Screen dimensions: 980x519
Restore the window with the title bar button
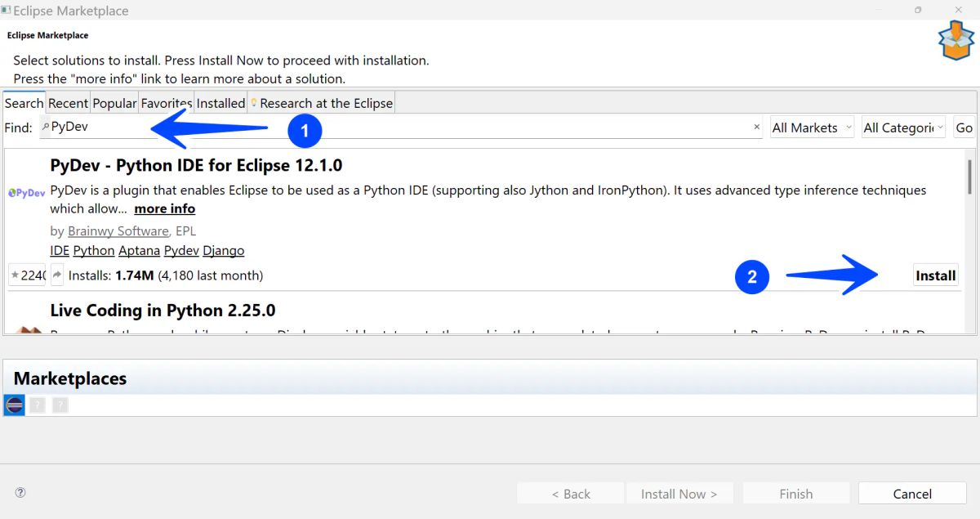tap(918, 11)
